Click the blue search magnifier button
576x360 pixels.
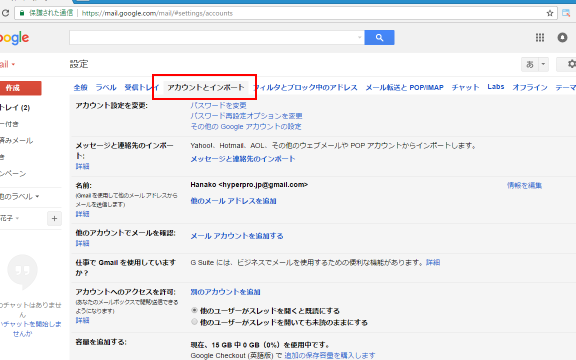coord(379,37)
